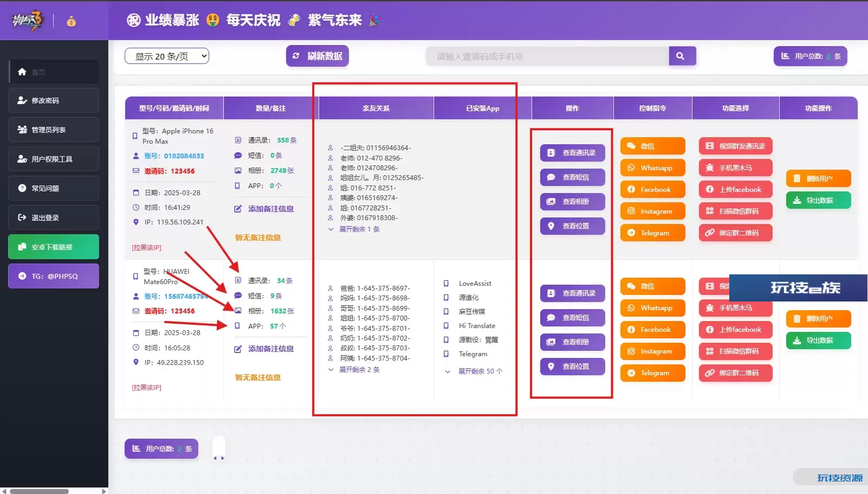Click the LoveAssist app entry

475,284
